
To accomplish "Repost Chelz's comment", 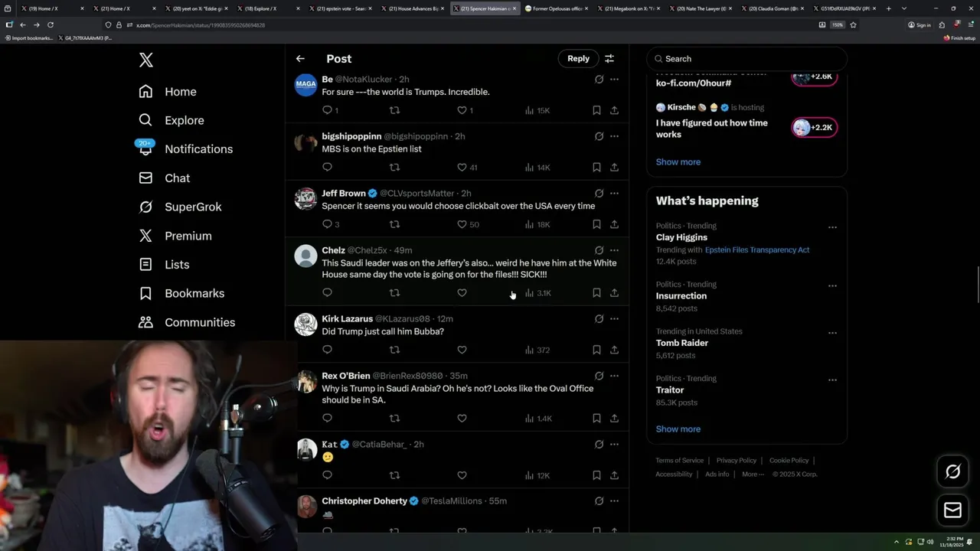I will (x=394, y=292).
